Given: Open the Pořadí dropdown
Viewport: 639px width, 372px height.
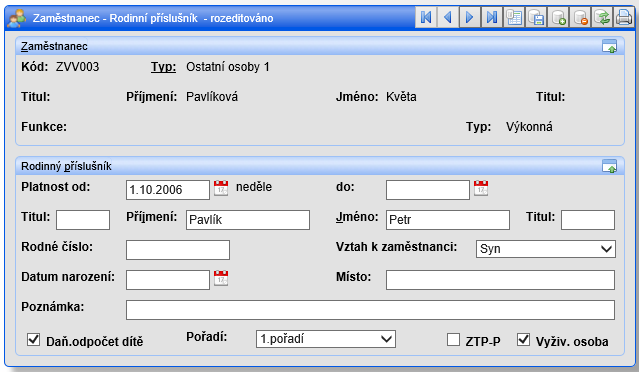Looking at the screenshot, I should click(326, 339).
